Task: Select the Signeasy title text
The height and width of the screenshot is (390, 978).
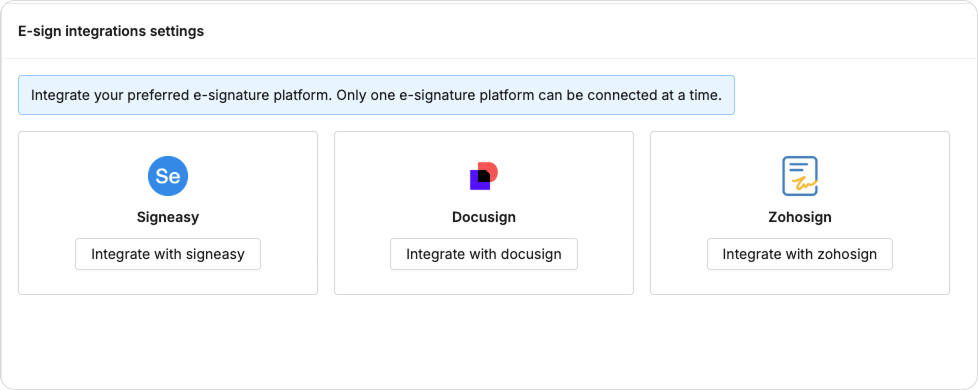Action: click(168, 217)
